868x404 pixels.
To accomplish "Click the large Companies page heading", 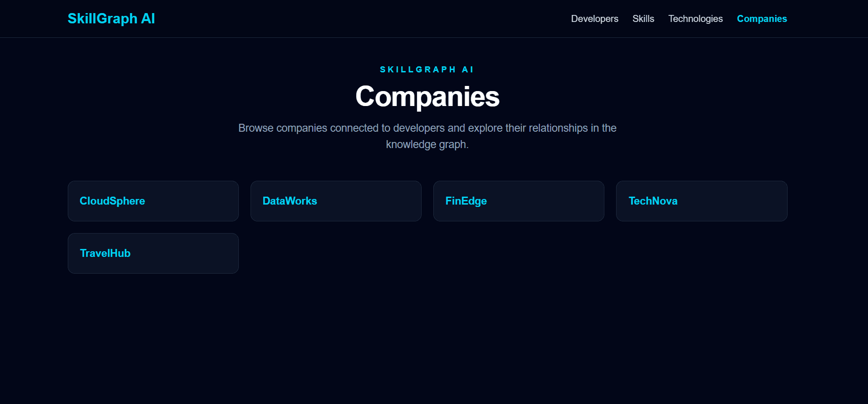I will coord(427,97).
